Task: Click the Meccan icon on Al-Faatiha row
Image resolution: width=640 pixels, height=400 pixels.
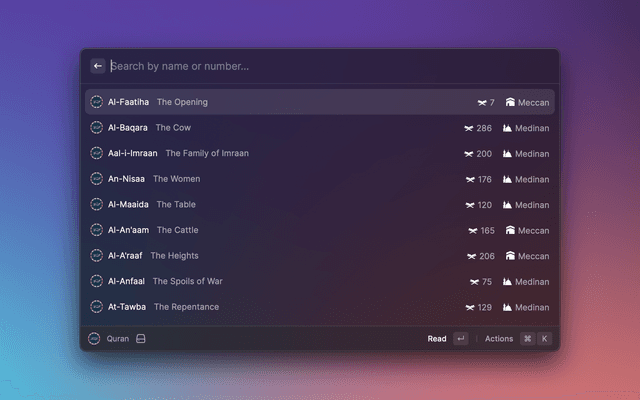Action: coord(509,102)
